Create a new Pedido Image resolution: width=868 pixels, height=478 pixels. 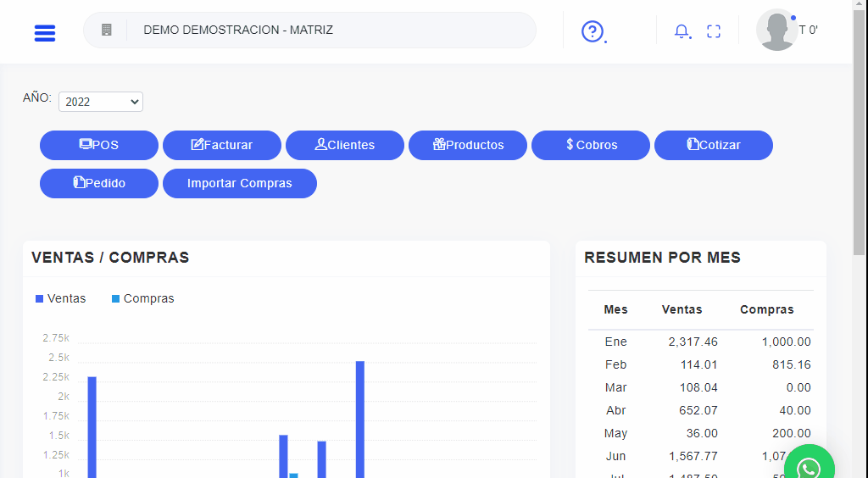click(x=99, y=183)
